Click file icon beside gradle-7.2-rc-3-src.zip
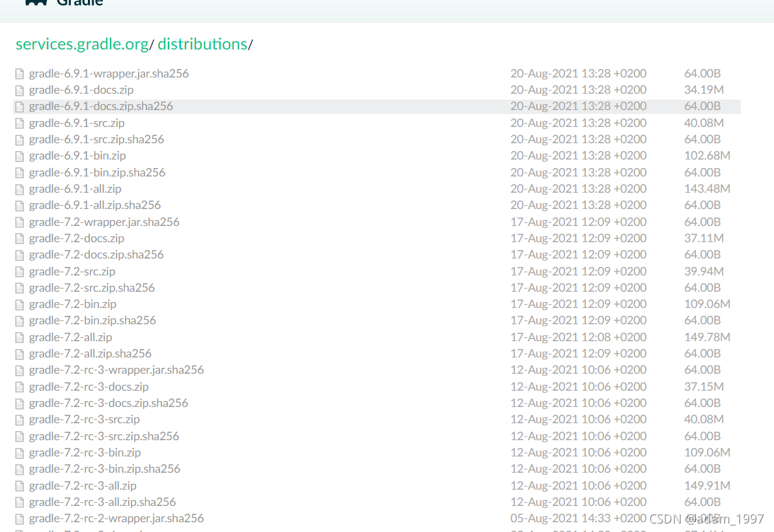Viewport: 774px width, 532px height. (20, 420)
